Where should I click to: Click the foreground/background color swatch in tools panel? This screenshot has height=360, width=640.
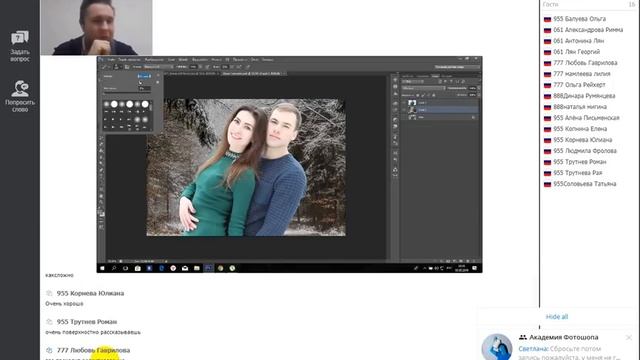tap(101, 213)
